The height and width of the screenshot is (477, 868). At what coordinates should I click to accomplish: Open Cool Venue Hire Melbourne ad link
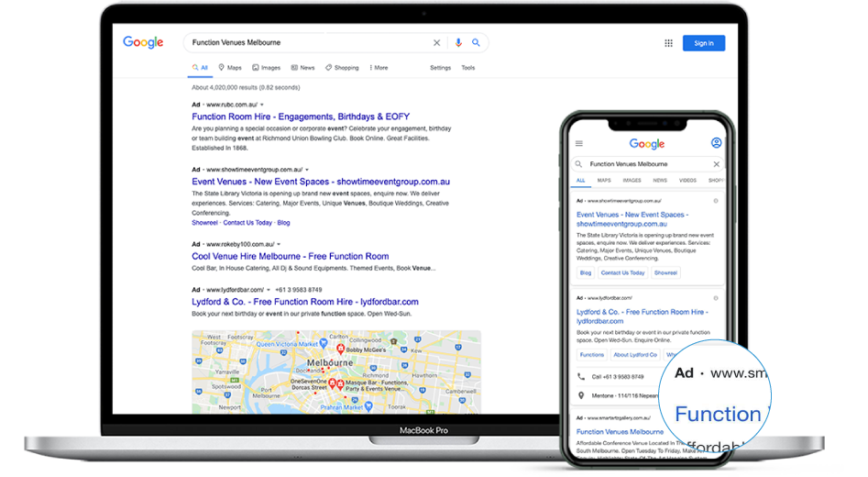(x=290, y=257)
